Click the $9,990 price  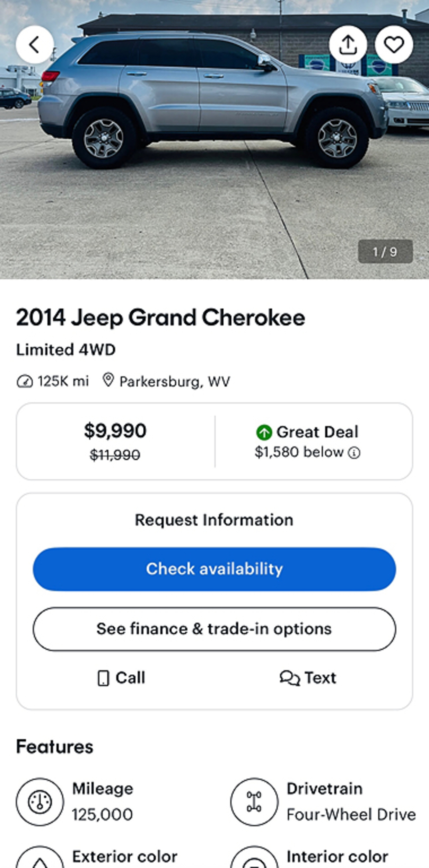coord(115,431)
